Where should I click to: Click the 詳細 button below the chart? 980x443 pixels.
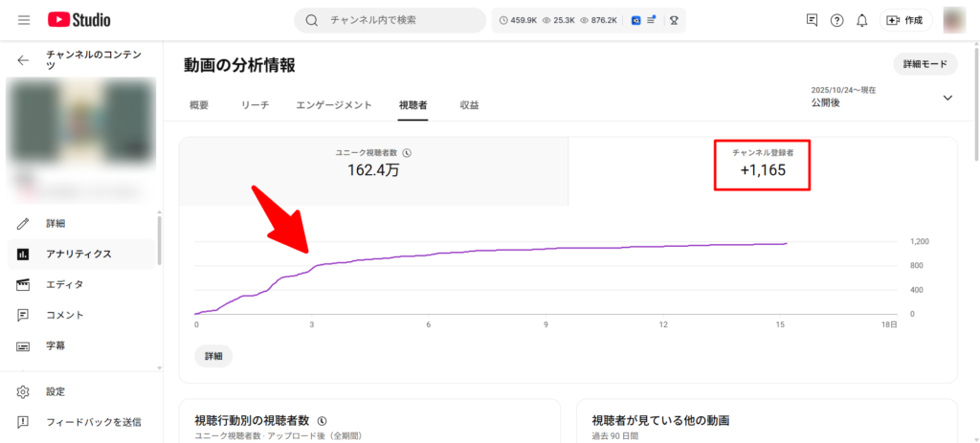pyautogui.click(x=213, y=356)
